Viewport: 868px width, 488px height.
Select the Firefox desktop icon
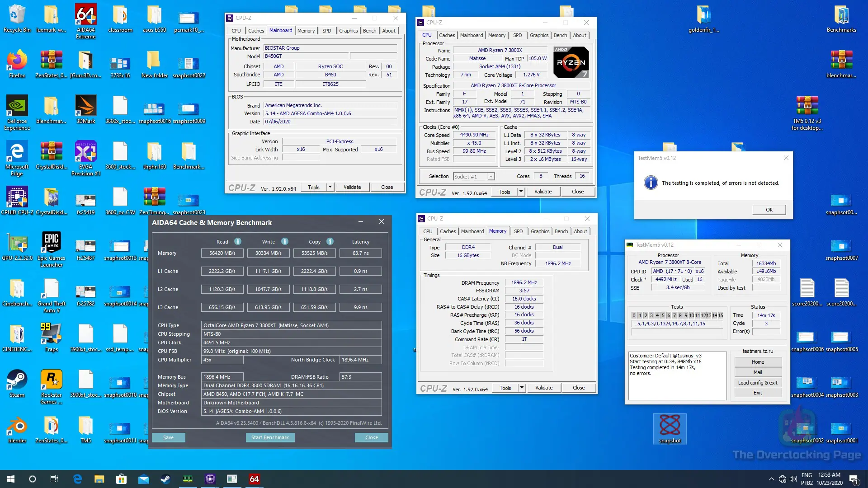coord(17,64)
